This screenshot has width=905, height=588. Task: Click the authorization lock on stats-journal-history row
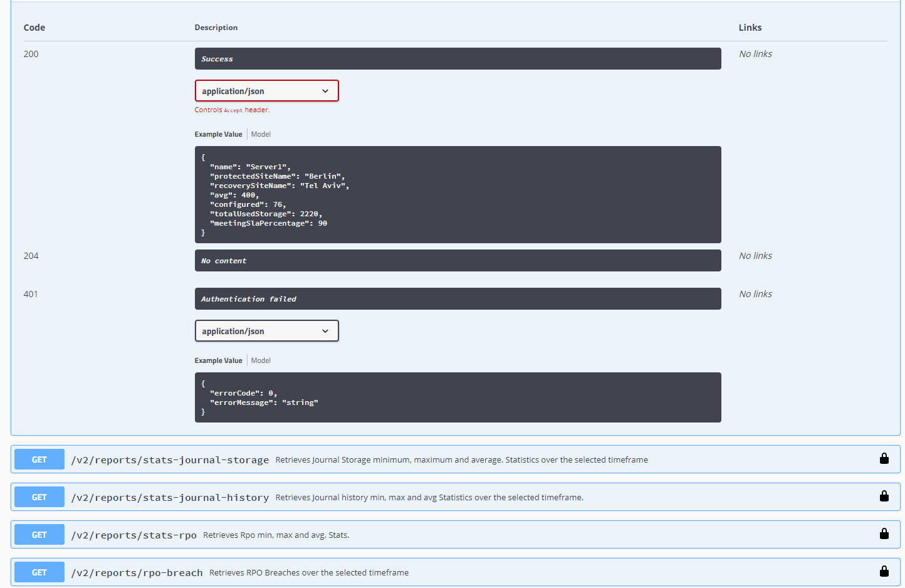(x=884, y=496)
